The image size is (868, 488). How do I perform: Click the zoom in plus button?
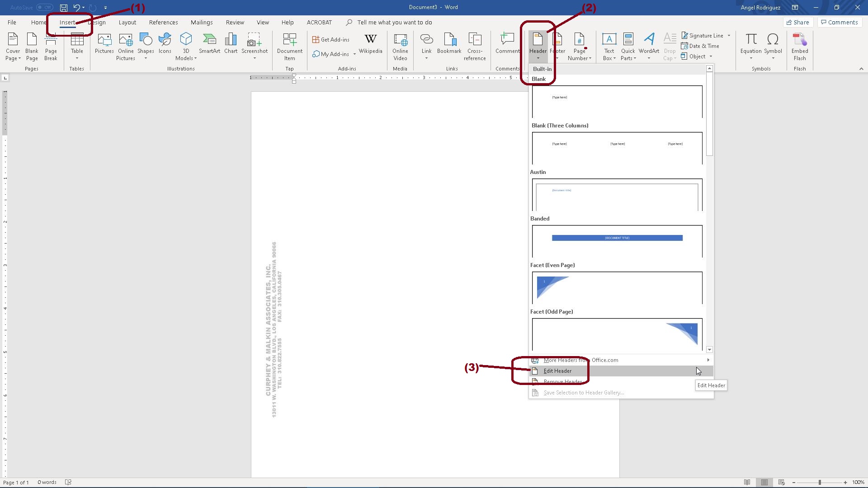(845, 483)
